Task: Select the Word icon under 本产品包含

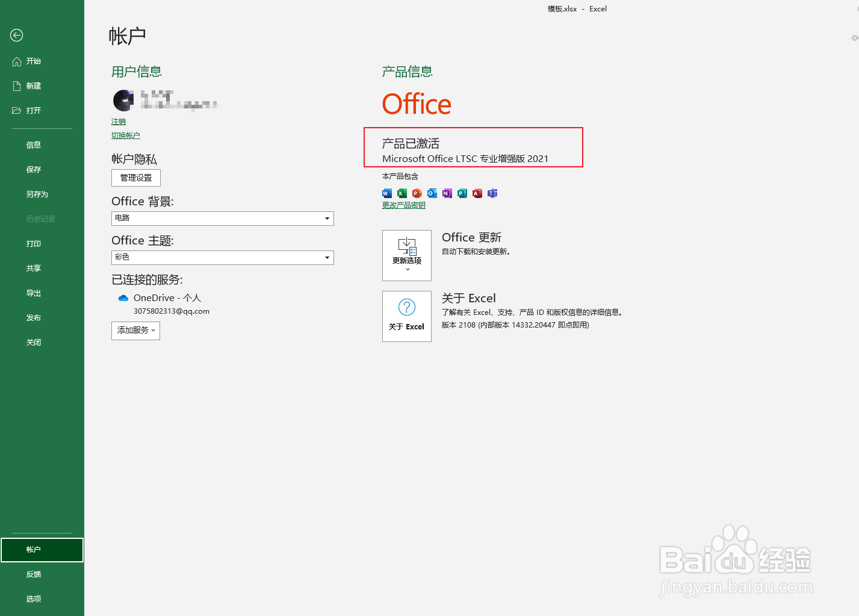Action: pos(386,193)
